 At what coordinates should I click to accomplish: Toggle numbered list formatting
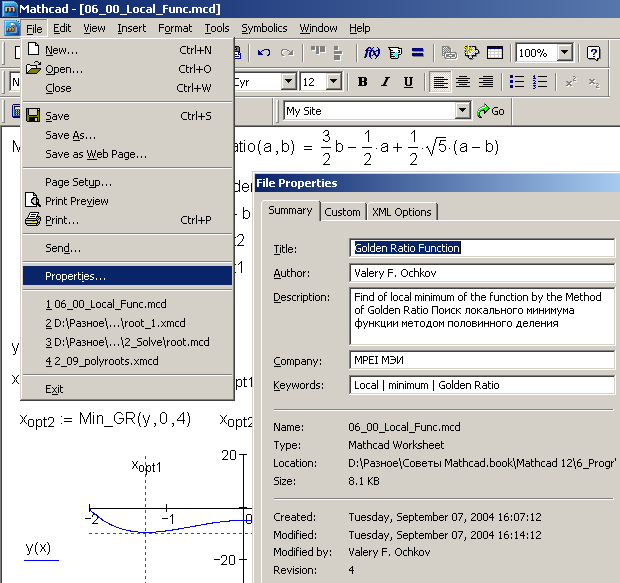[x=540, y=82]
